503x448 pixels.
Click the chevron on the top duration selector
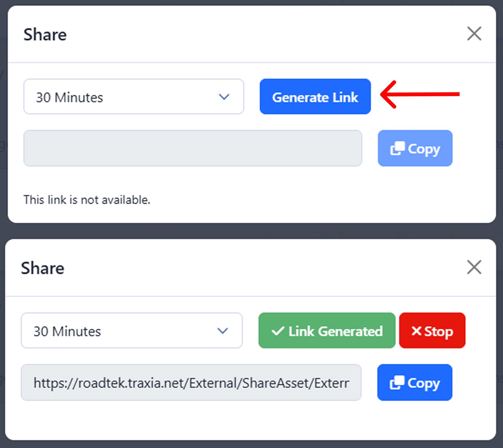224,97
